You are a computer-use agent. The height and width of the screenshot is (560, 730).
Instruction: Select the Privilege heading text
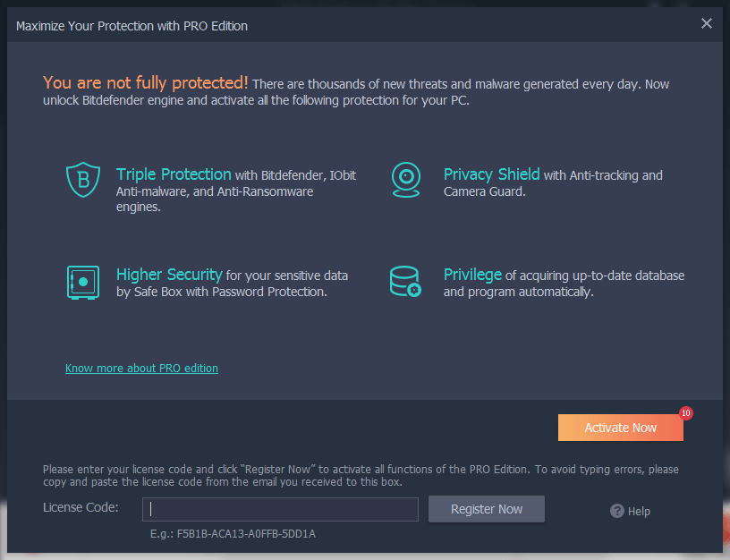coord(472,275)
